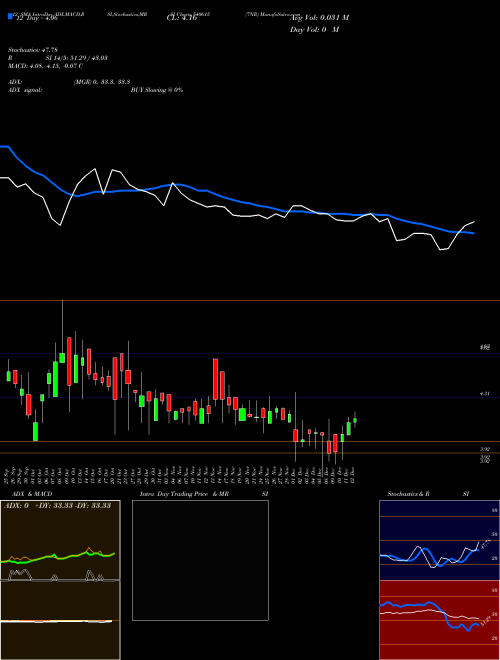Select the 'BUY Slowing @ 0%' signal text
This screenshot has height=660, width=500.
157,90
